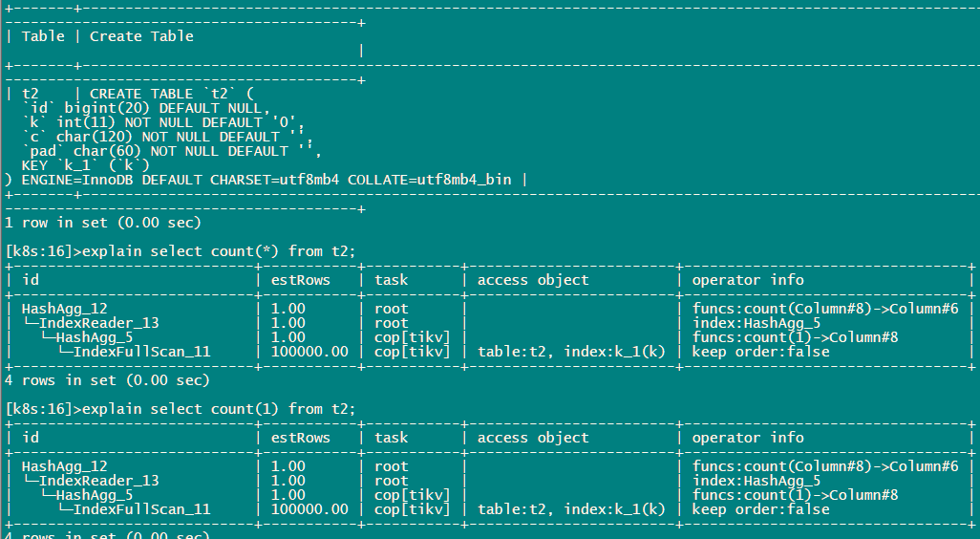The image size is (980, 539).
Task: Click '1 row in set (0.00 sec)' text
Action: (x=103, y=223)
